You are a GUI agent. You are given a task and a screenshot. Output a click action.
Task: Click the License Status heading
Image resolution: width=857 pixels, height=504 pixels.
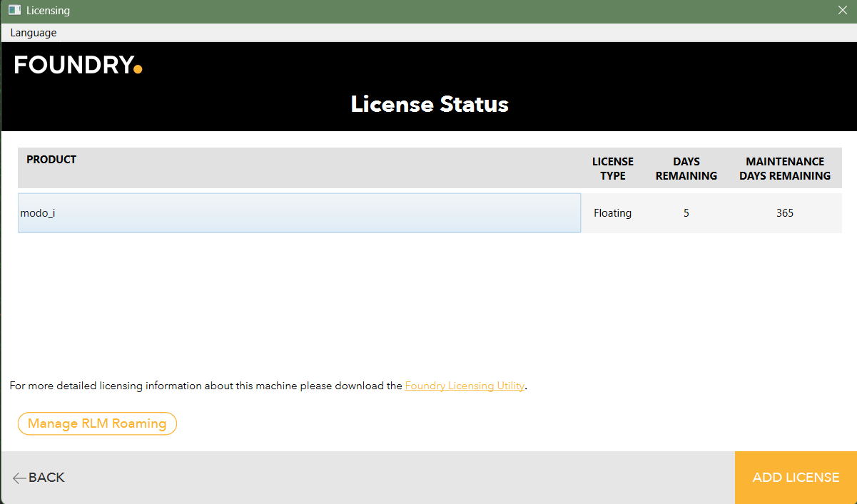pyautogui.click(x=430, y=104)
